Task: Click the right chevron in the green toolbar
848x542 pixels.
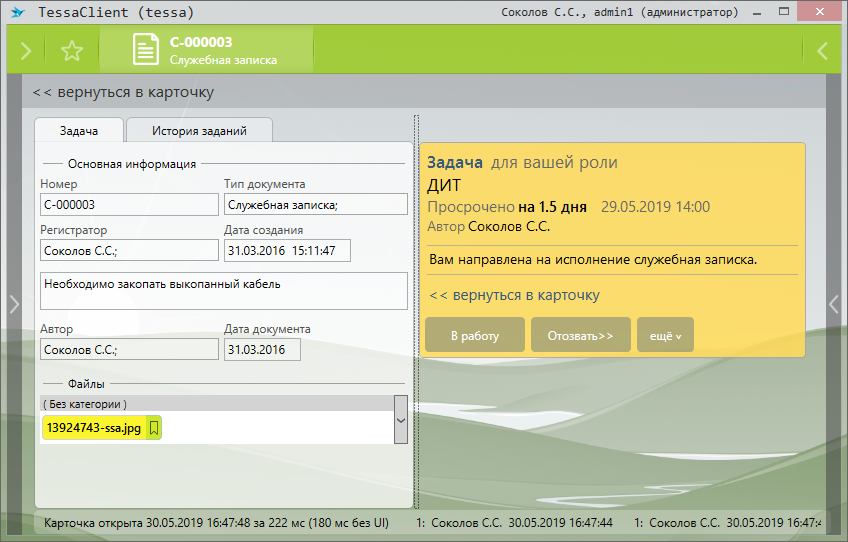Action: (26, 51)
